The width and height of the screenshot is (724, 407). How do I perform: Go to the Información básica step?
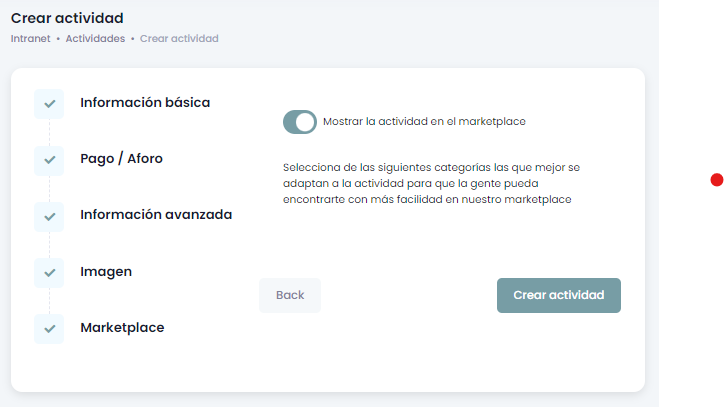(x=145, y=102)
